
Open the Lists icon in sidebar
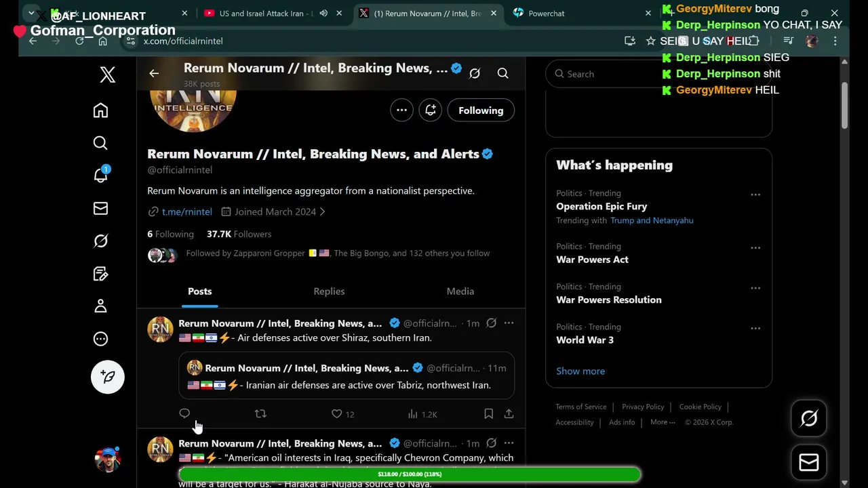100,274
